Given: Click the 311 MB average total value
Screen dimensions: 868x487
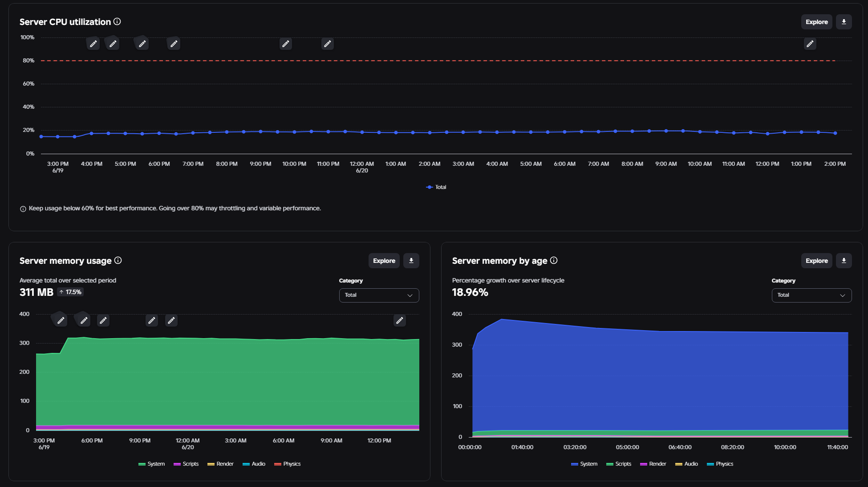Looking at the screenshot, I should click(37, 292).
